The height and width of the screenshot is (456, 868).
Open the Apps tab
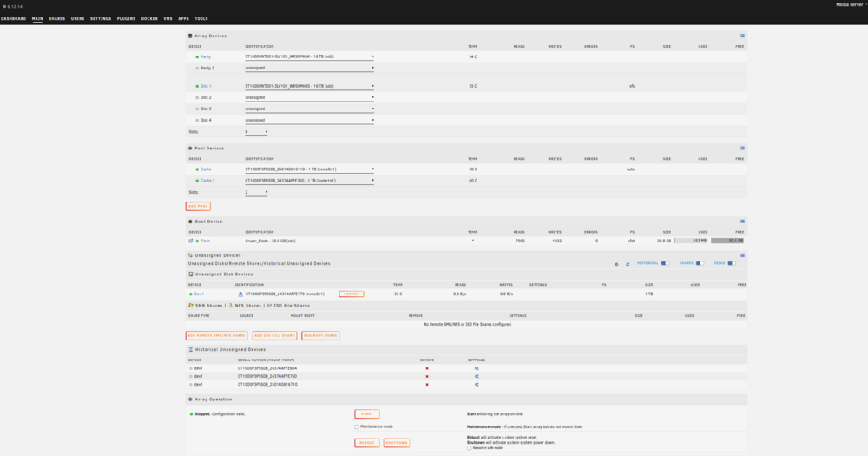[183, 19]
